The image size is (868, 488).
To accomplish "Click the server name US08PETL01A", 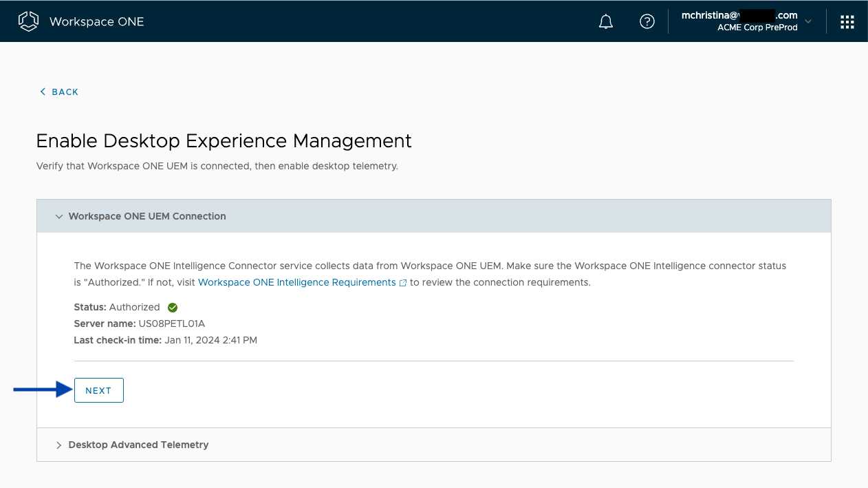I will pyautogui.click(x=171, y=323).
